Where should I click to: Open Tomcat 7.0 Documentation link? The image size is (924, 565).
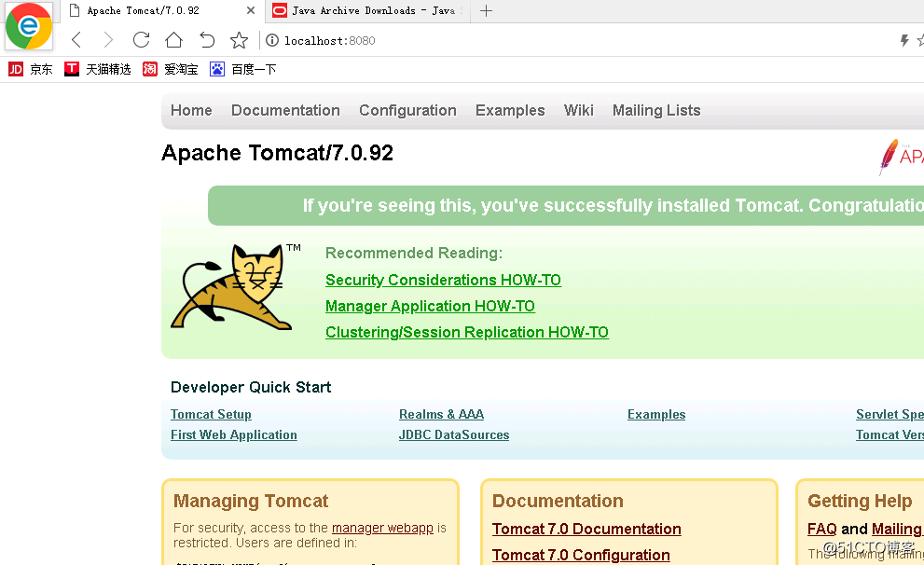point(586,529)
